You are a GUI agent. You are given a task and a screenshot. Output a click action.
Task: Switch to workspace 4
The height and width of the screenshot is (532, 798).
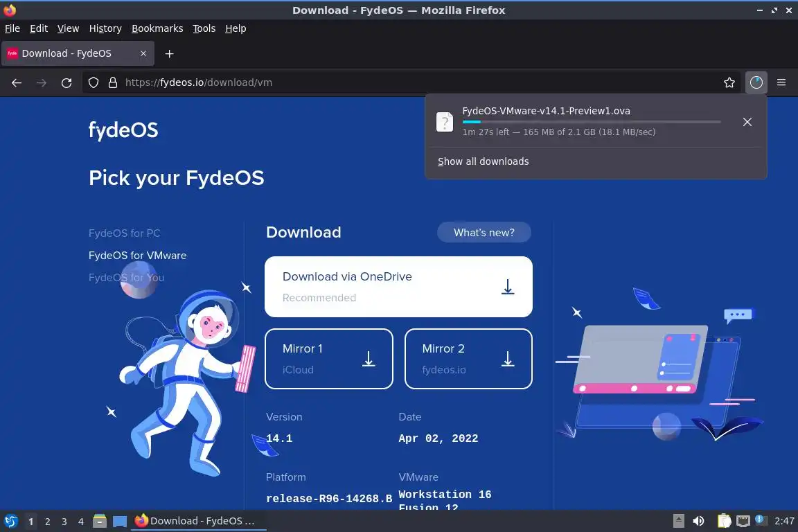(81, 522)
